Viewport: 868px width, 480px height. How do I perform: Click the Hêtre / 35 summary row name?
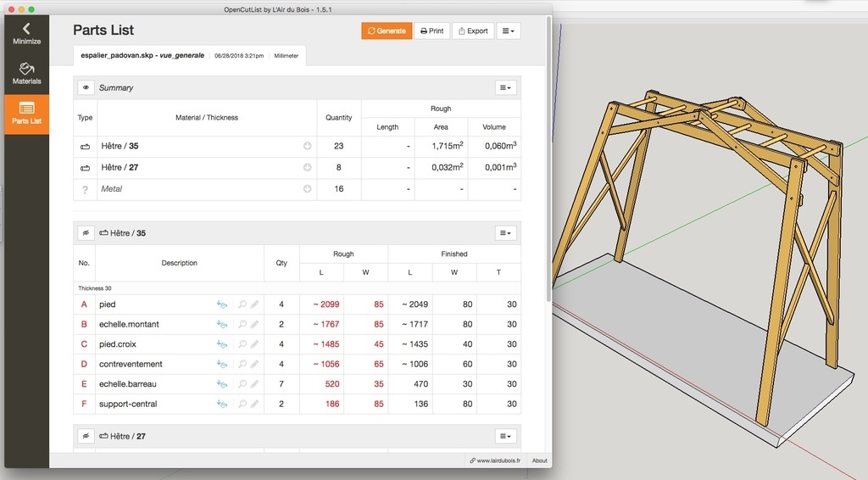(120, 146)
